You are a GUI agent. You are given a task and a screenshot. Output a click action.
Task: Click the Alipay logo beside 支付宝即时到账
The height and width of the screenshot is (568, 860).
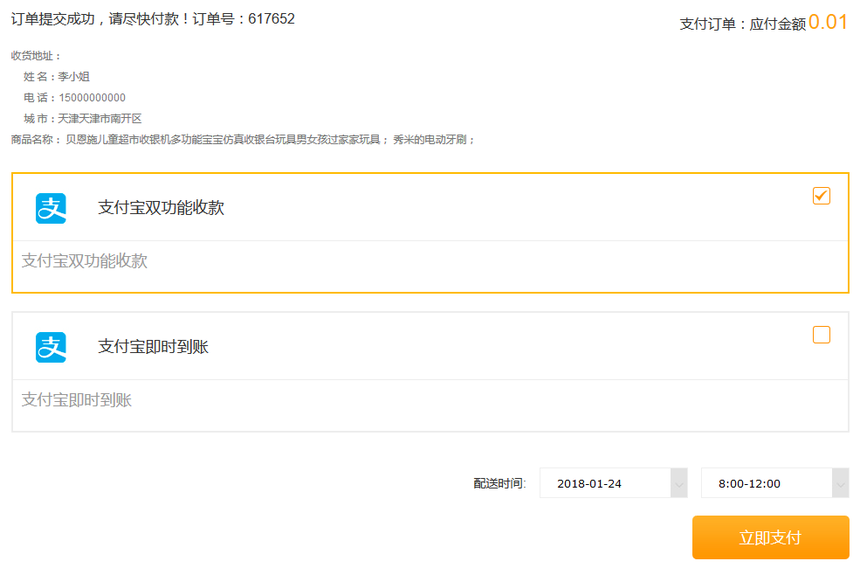pos(51,347)
